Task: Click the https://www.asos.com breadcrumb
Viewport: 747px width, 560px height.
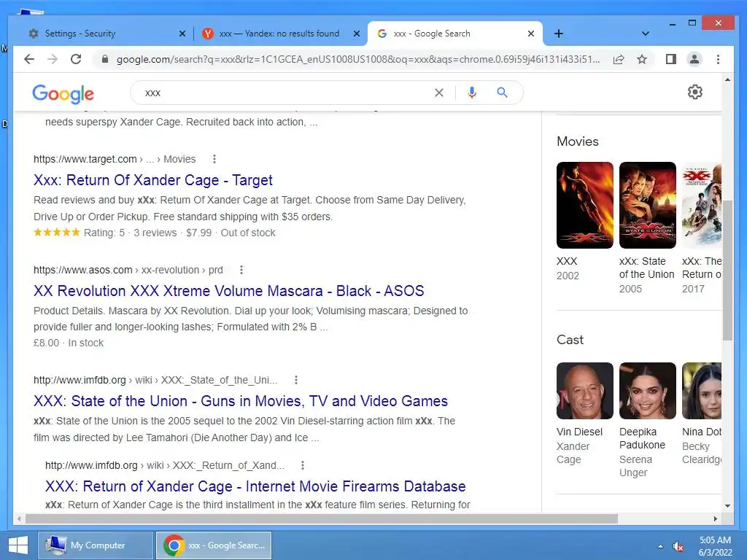Action: click(83, 270)
